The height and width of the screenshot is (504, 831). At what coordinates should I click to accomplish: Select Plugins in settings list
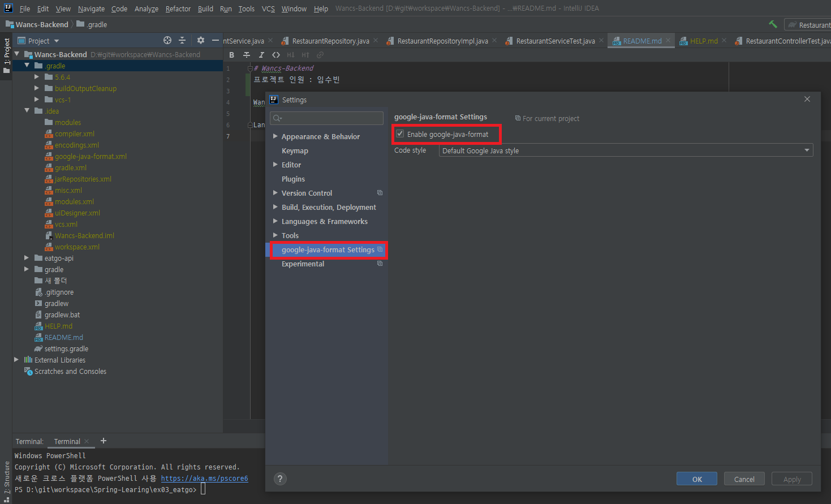(x=293, y=179)
